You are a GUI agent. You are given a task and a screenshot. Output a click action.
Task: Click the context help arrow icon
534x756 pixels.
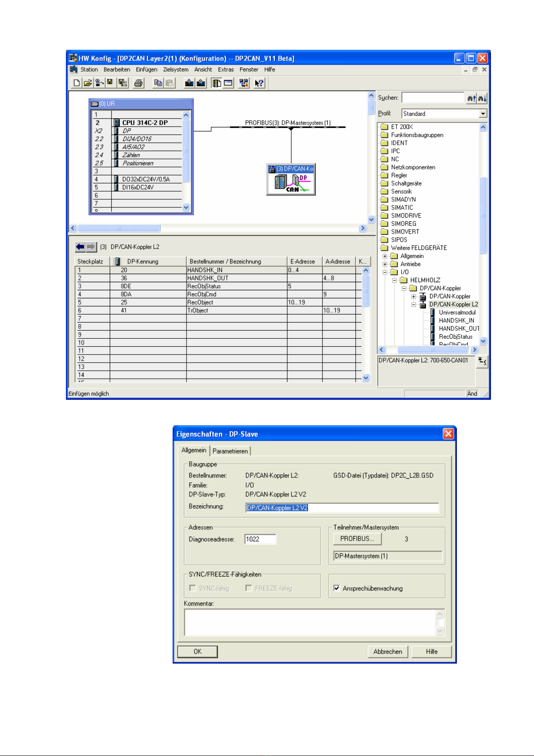(x=259, y=83)
